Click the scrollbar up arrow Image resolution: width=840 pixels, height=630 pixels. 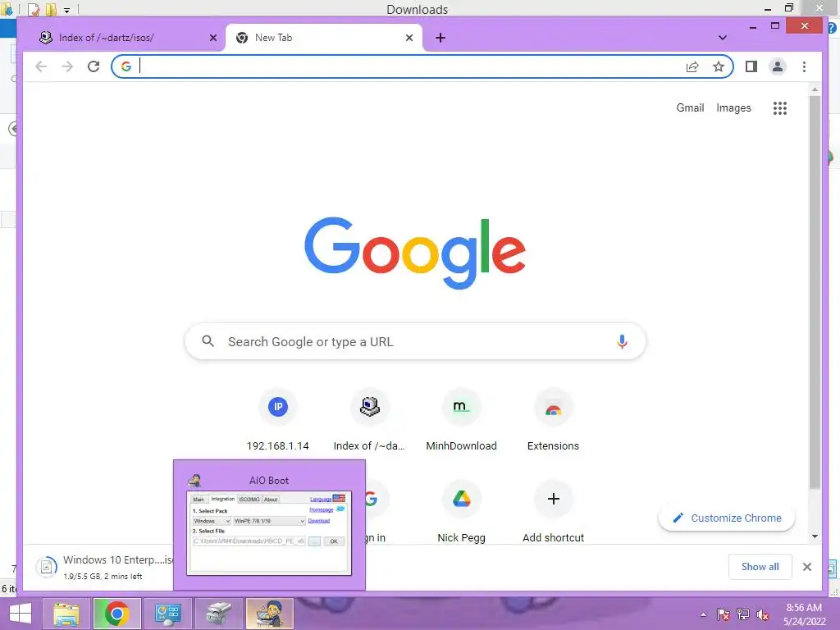[815, 90]
